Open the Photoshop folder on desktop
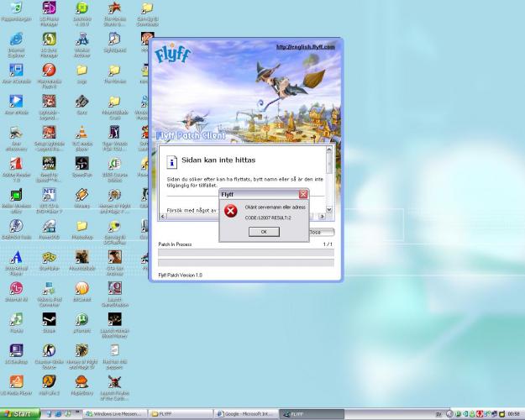This screenshot has height=420, width=525. [x=81, y=226]
